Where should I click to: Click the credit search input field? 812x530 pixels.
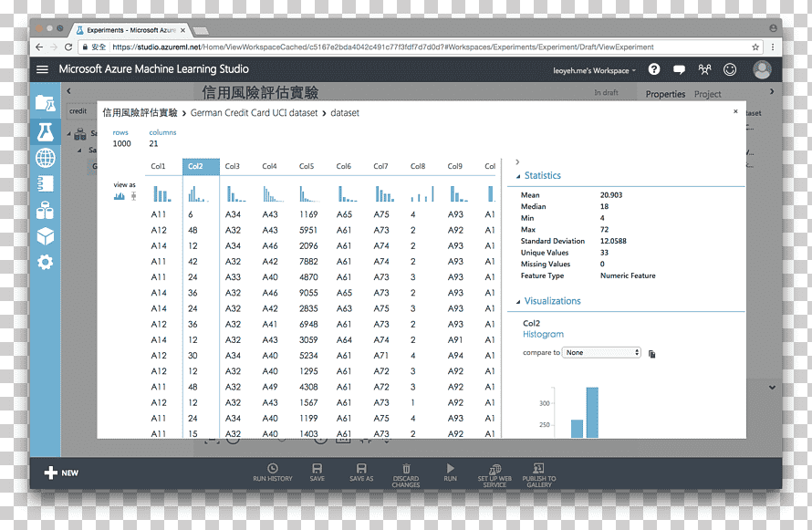pos(82,111)
